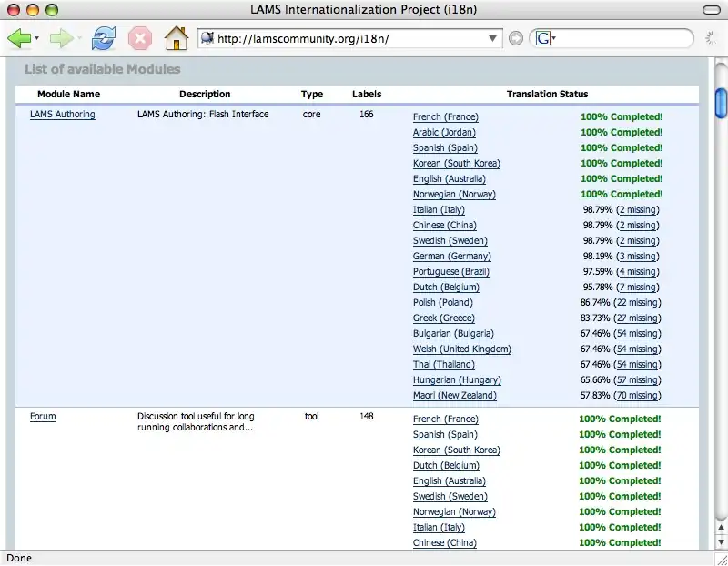
Task: Click the site favicon in address bar
Action: click(207, 38)
